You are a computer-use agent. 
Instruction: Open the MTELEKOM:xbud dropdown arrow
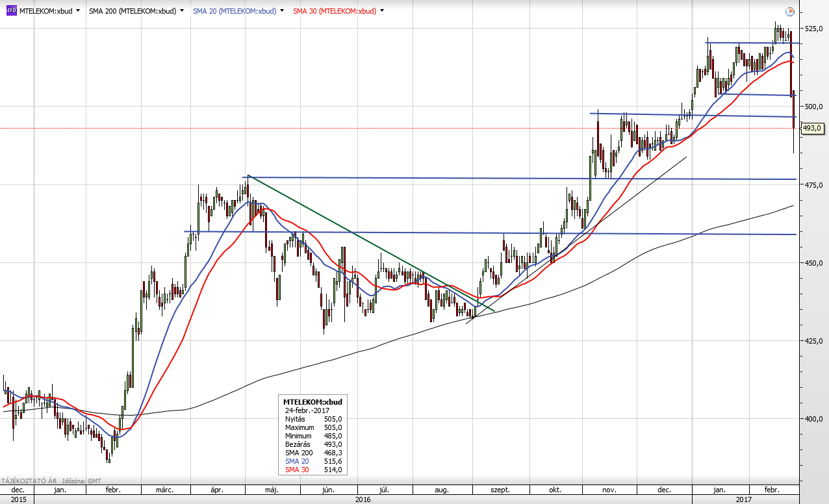coord(79,11)
